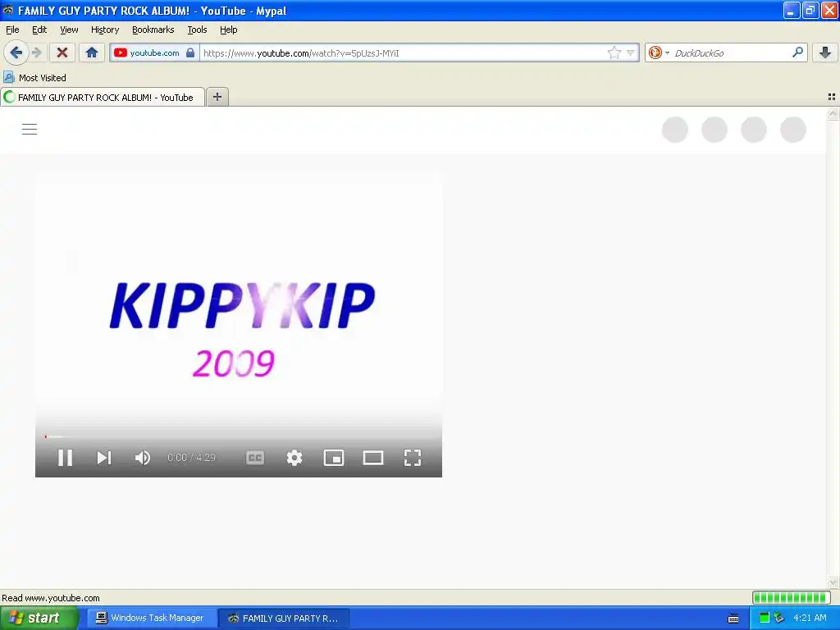
Task: Open the Help menu
Action: [229, 30]
